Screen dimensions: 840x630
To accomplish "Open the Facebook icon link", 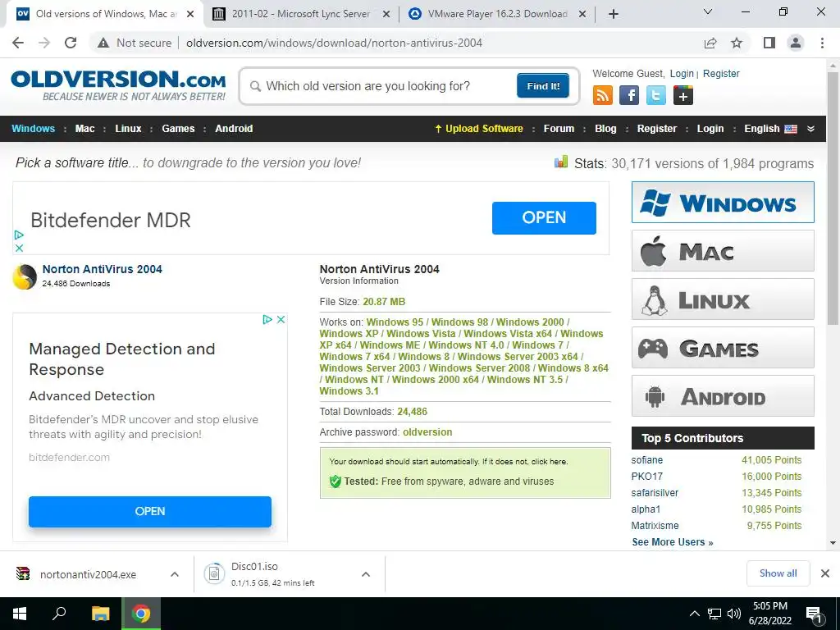I will [x=629, y=95].
